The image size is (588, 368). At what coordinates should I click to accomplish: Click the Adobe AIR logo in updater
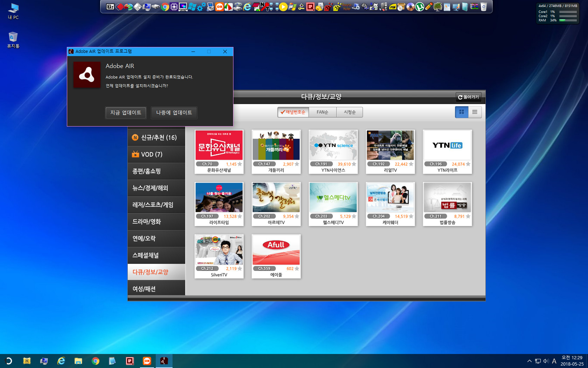pyautogui.click(x=87, y=75)
